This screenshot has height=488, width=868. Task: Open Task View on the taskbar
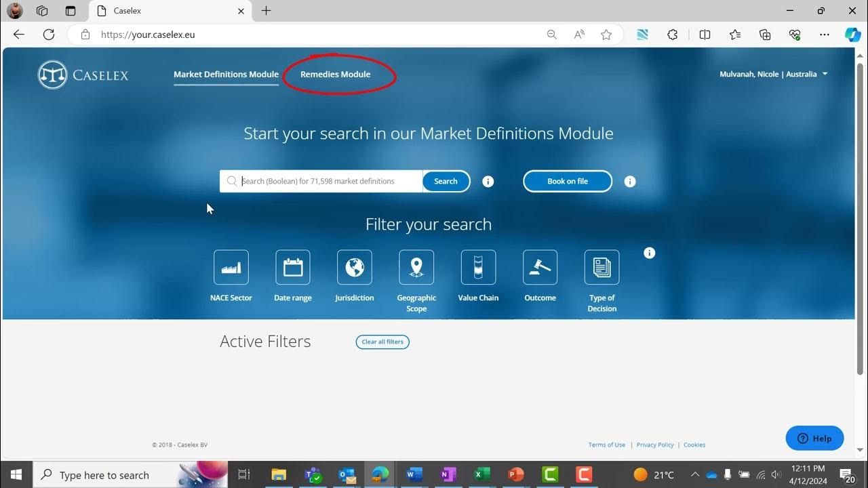point(245,474)
